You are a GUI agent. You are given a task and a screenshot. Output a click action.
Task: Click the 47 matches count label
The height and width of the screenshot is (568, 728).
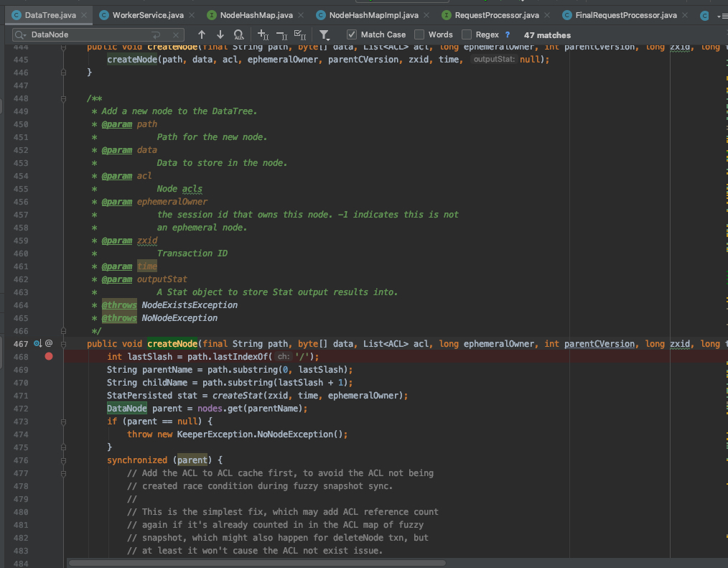(547, 35)
